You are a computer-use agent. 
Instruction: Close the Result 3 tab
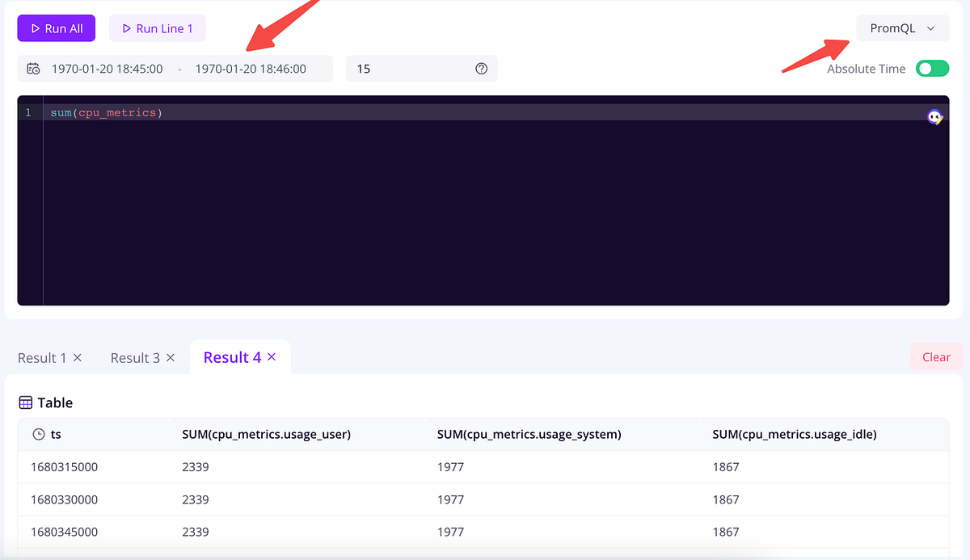click(170, 356)
